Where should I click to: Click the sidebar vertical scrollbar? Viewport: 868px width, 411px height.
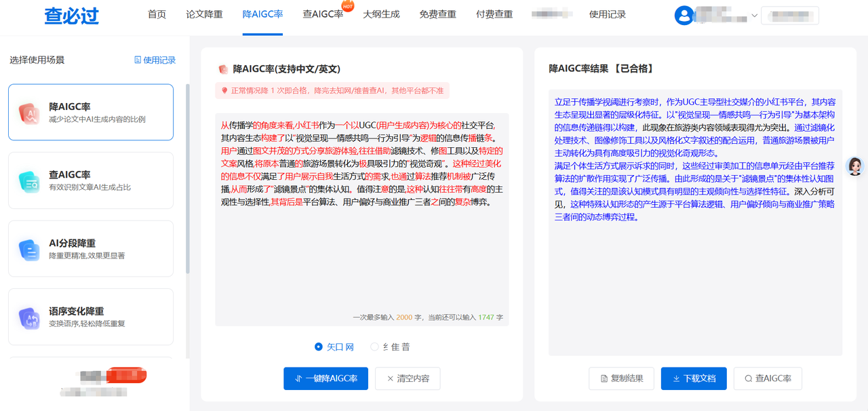click(x=188, y=178)
